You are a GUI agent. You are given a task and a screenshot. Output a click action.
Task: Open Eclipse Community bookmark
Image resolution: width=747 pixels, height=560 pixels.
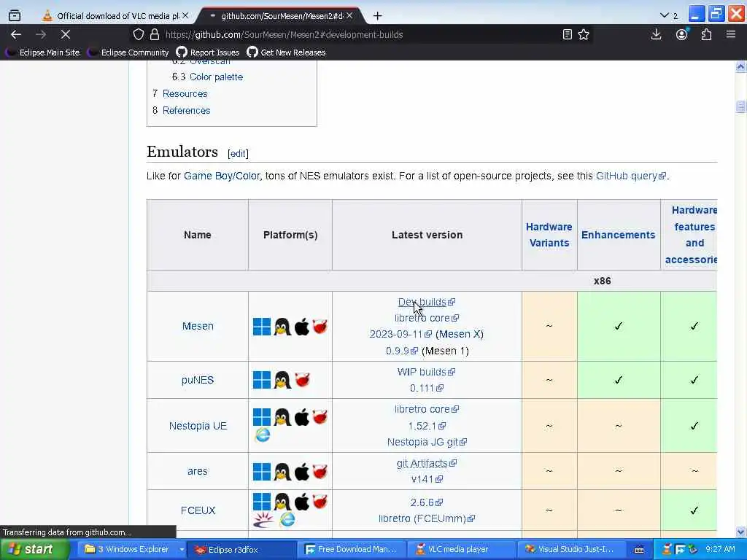click(x=128, y=52)
